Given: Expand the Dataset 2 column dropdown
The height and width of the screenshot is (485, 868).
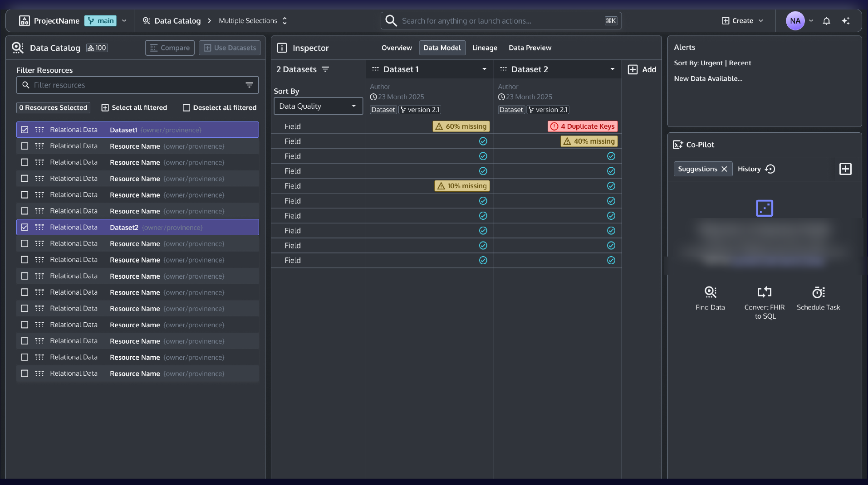Looking at the screenshot, I should (x=612, y=69).
